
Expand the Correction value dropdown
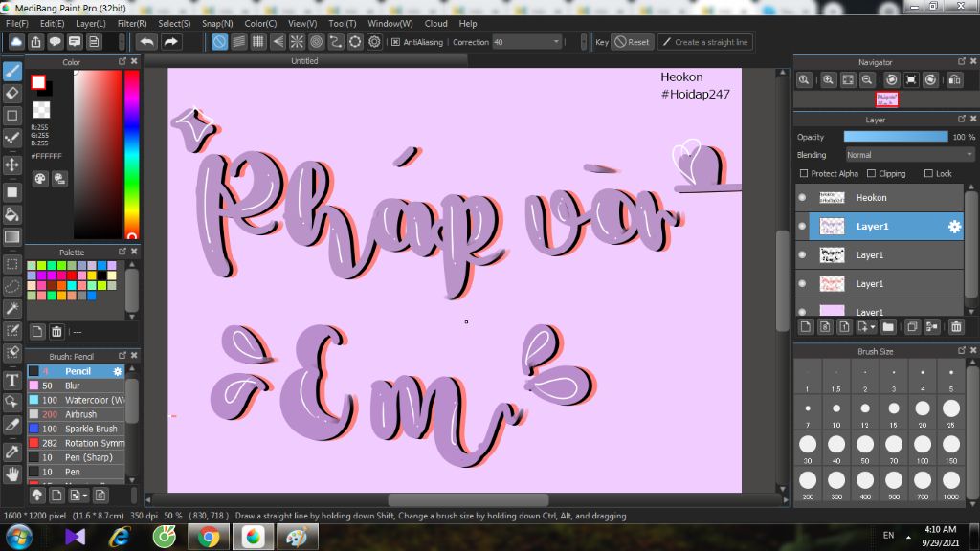point(556,42)
